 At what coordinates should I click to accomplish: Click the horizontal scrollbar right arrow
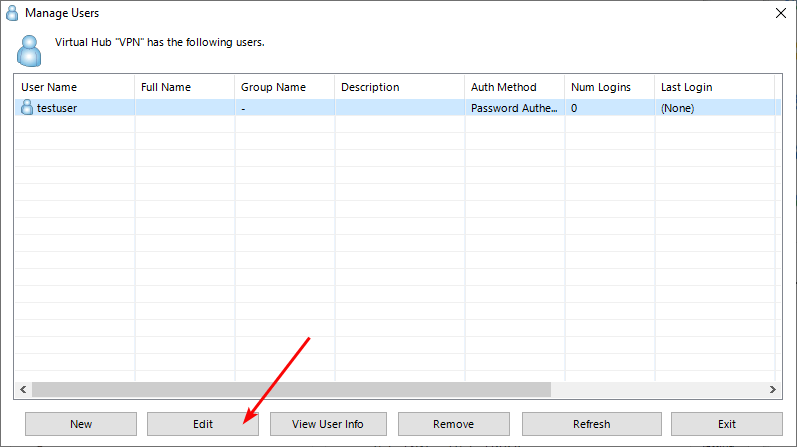[x=773, y=389]
